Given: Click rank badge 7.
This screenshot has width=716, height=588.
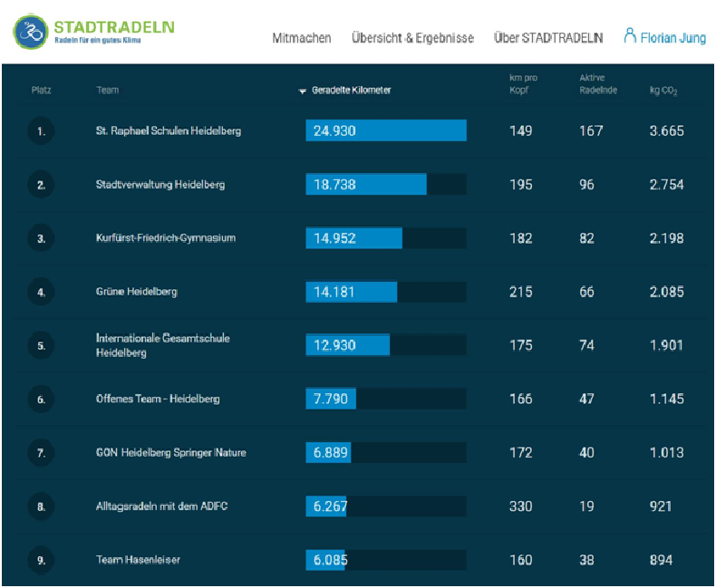Looking at the screenshot, I should pyautogui.click(x=41, y=453).
